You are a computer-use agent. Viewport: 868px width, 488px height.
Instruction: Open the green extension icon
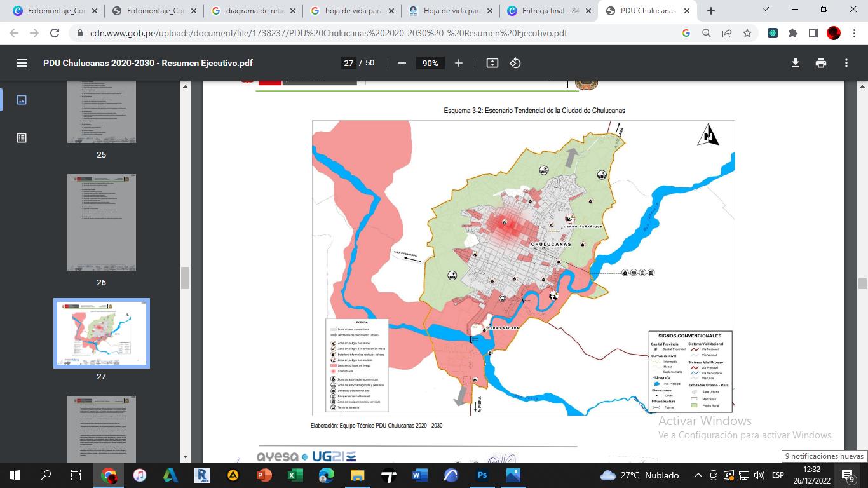[x=773, y=33]
